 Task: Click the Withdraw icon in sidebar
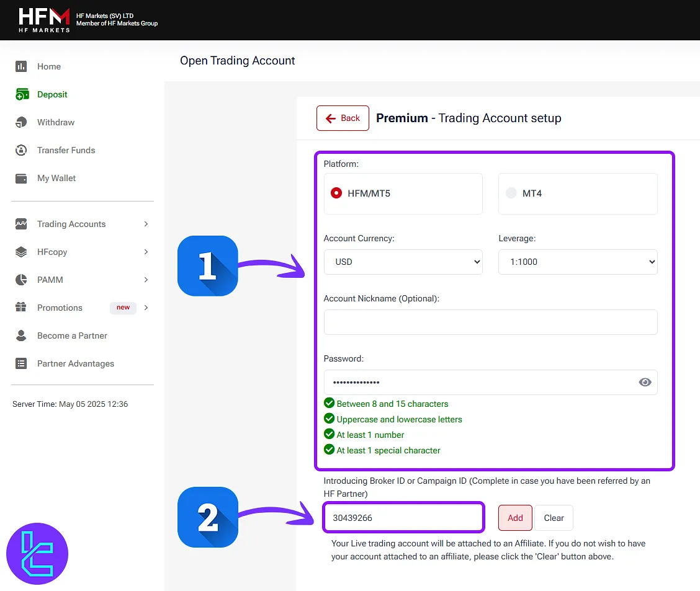tap(21, 122)
